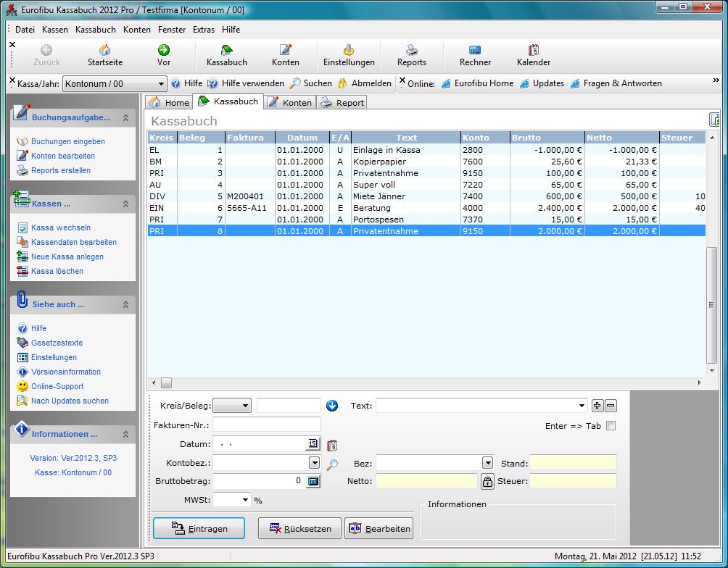Click the Bearbeiten button

(x=379, y=529)
